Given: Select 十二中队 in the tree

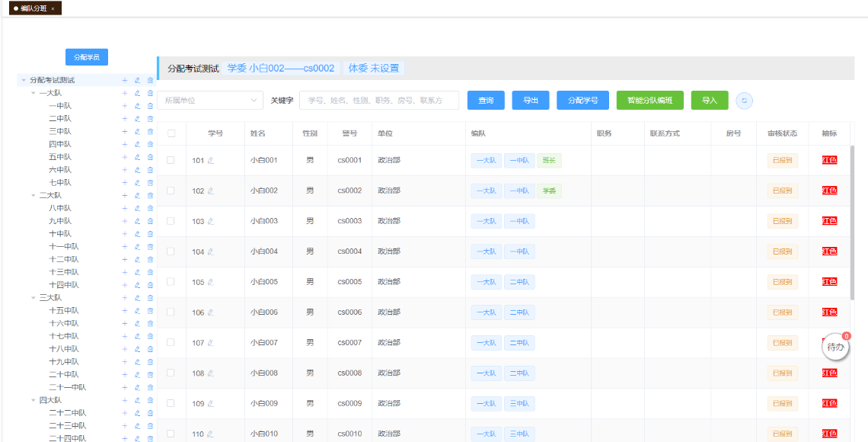Looking at the screenshot, I should pyautogui.click(x=64, y=259).
